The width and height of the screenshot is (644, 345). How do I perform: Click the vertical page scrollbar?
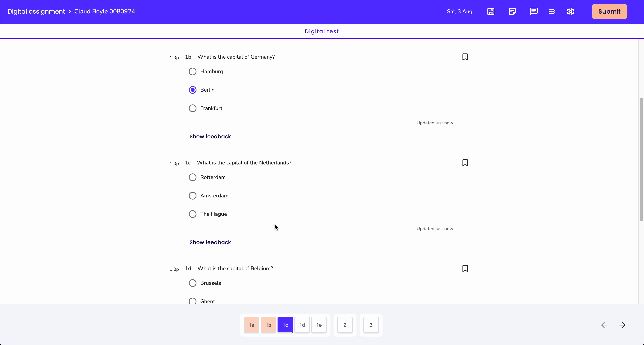click(x=641, y=159)
